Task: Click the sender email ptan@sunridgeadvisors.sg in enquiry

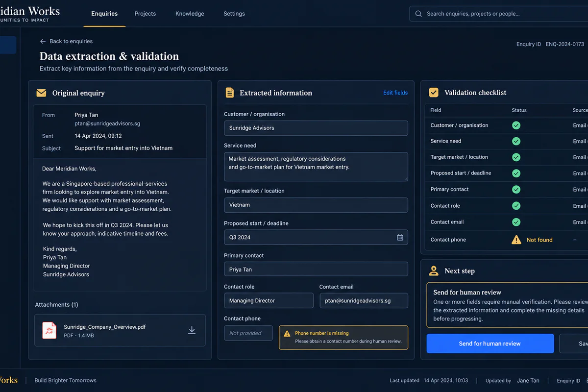Action: tap(107, 123)
